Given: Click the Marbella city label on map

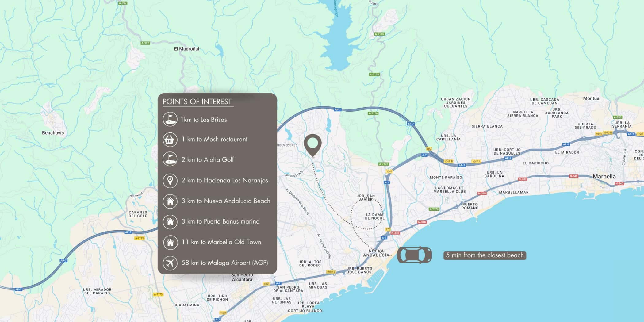Looking at the screenshot, I should pyautogui.click(x=604, y=177).
